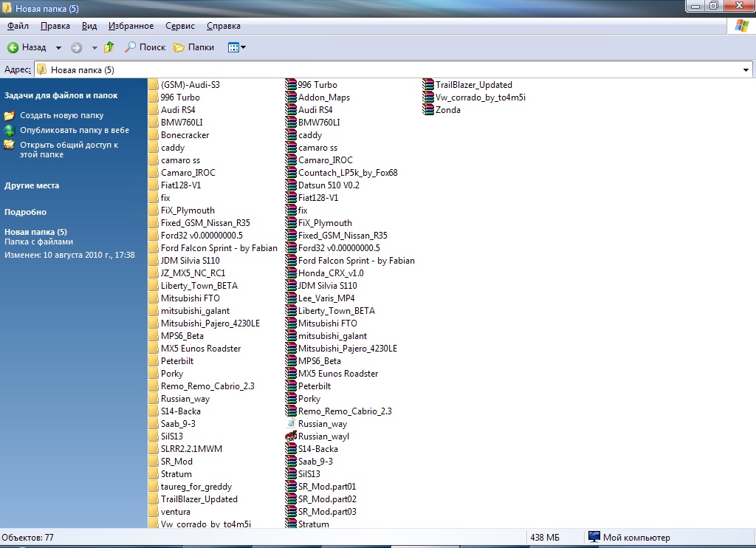The image size is (756, 548).
Task: Select the 996 Turbo archive icon
Action: (291, 85)
